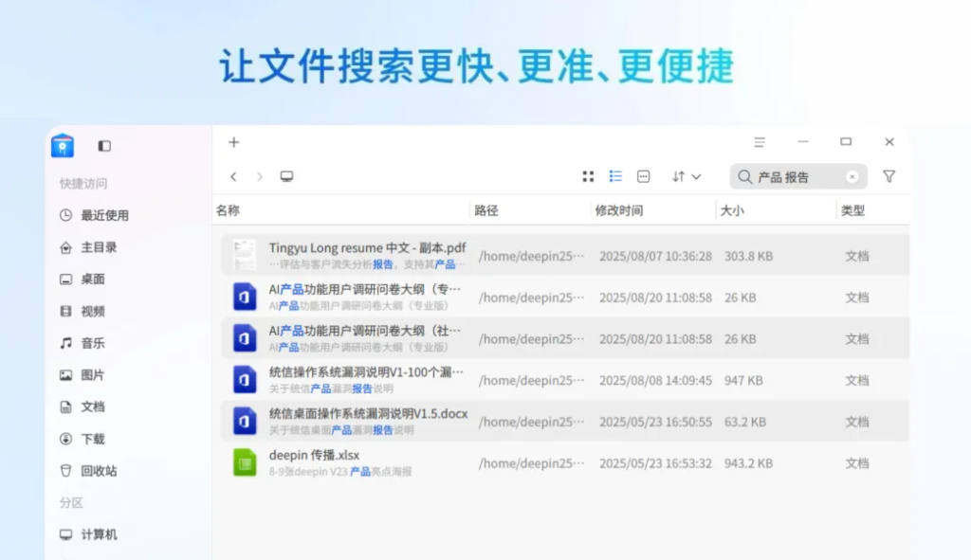This screenshot has width=971, height=560.
Task: Go to 主目录 home folder
Action: [x=99, y=247]
